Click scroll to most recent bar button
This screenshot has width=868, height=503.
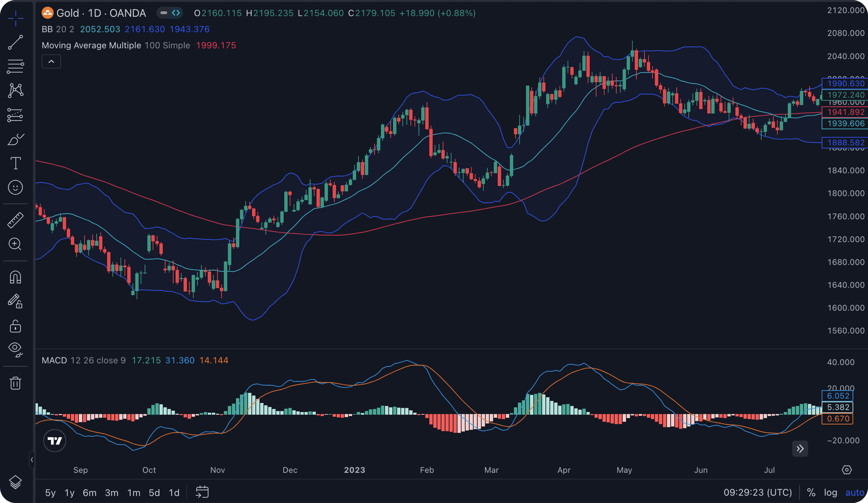800,448
